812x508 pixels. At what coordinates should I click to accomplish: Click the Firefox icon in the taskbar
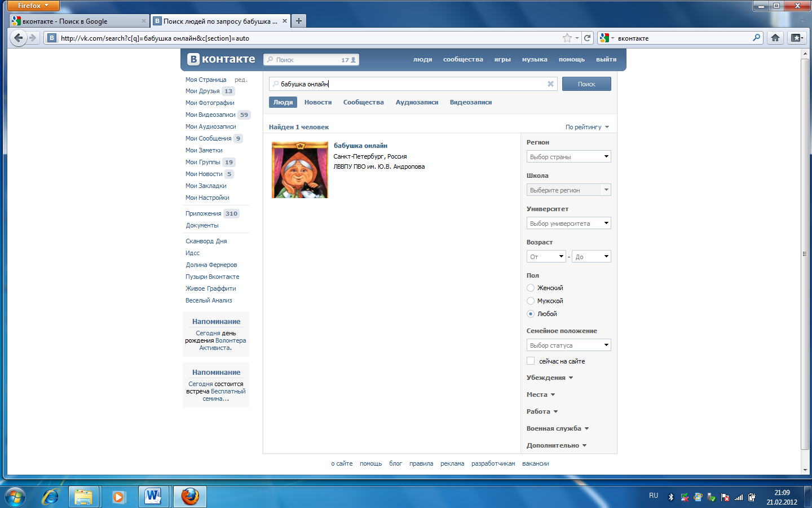tap(189, 497)
